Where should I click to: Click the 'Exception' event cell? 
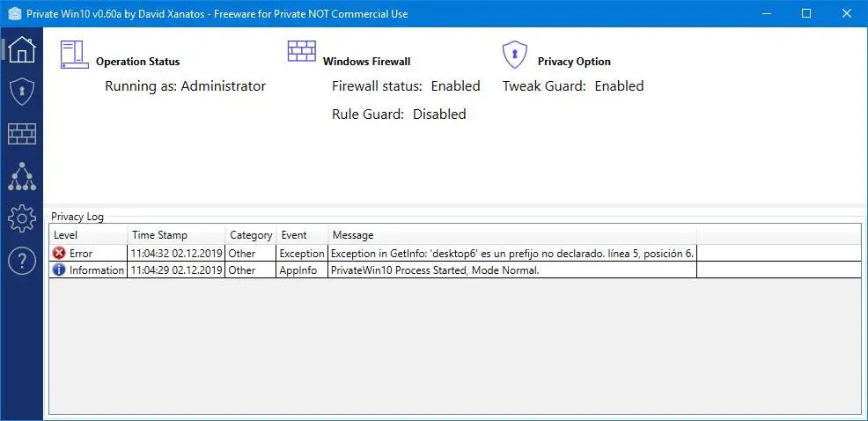tap(302, 254)
